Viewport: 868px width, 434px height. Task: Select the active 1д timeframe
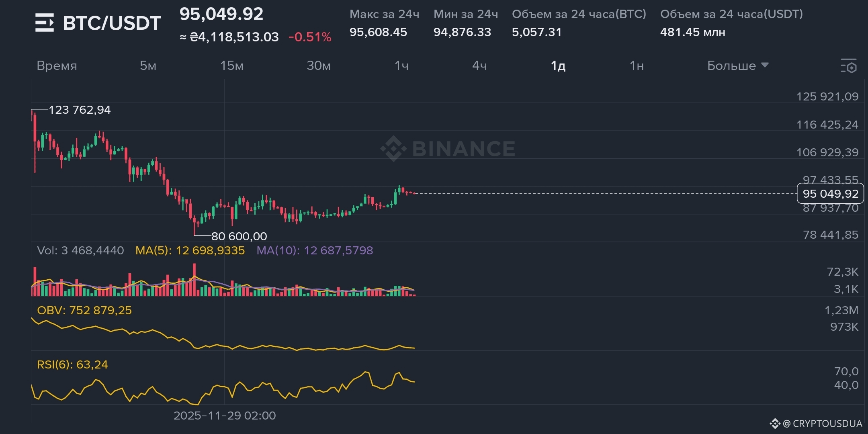(x=558, y=66)
